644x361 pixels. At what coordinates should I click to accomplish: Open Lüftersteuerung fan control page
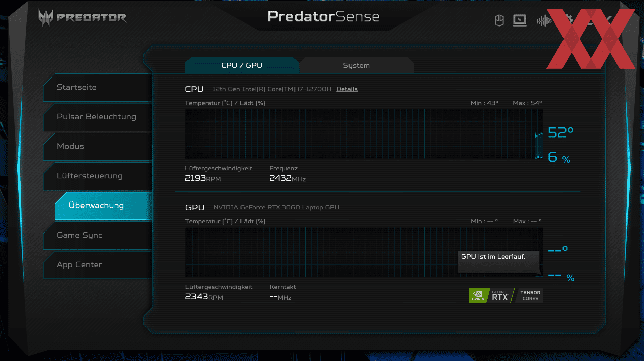pos(98,176)
